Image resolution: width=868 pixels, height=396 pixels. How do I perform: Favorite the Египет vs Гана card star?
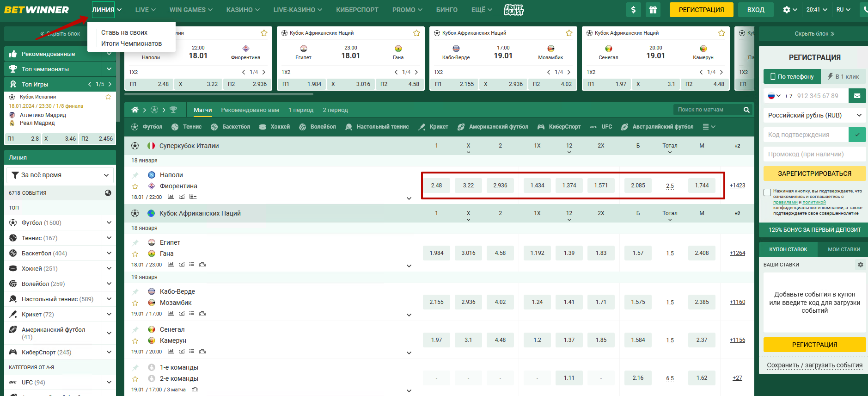click(x=416, y=33)
